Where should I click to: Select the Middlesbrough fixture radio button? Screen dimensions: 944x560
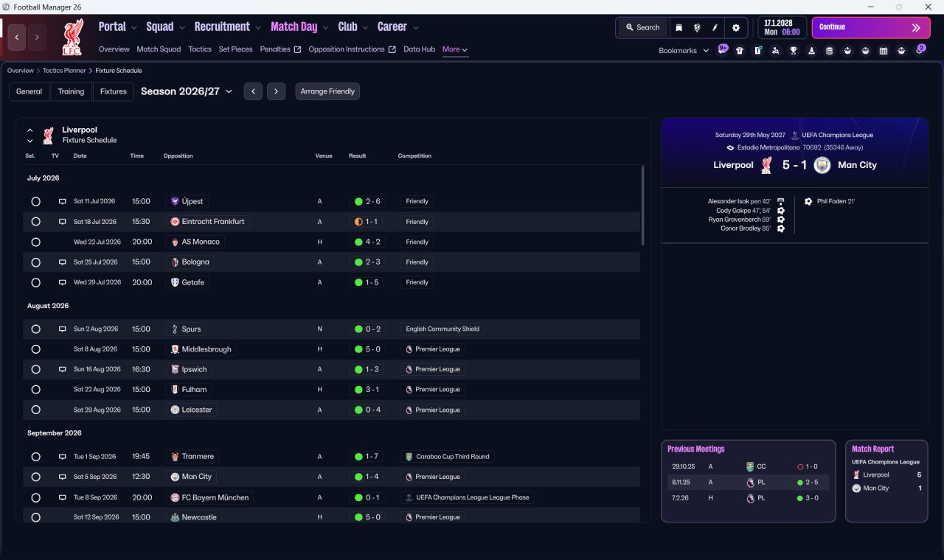tap(35, 349)
